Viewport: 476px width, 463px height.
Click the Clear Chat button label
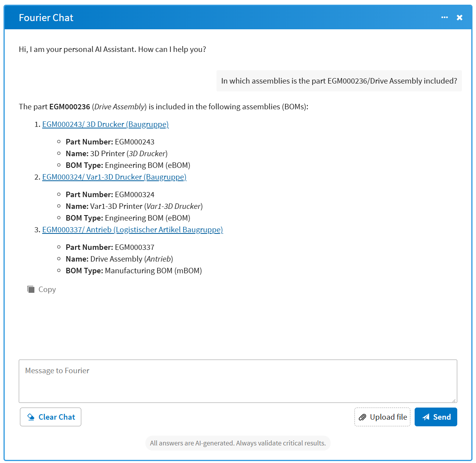tap(57, 417)
